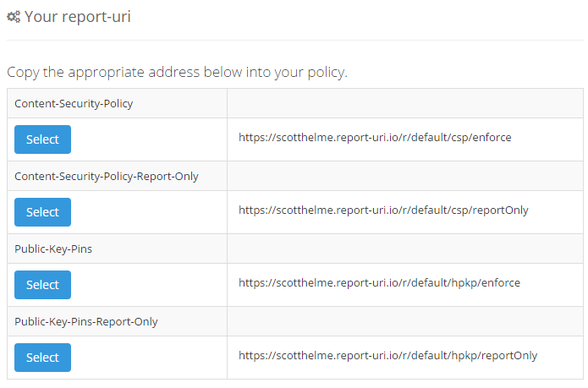Click the 'Your report-uri' heading text
Screen dimensions: 588x388
[78, 17]
